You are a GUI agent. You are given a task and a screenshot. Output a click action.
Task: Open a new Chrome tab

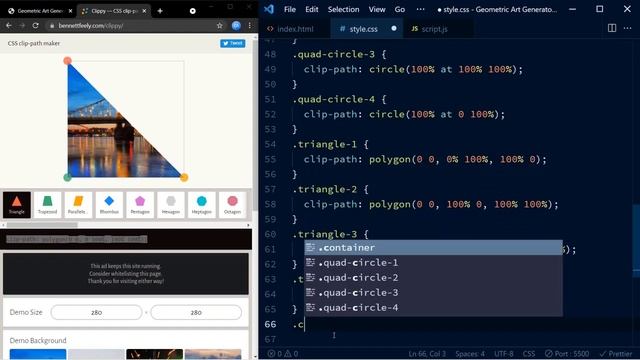pyautogui.click(x=160, y=11)
